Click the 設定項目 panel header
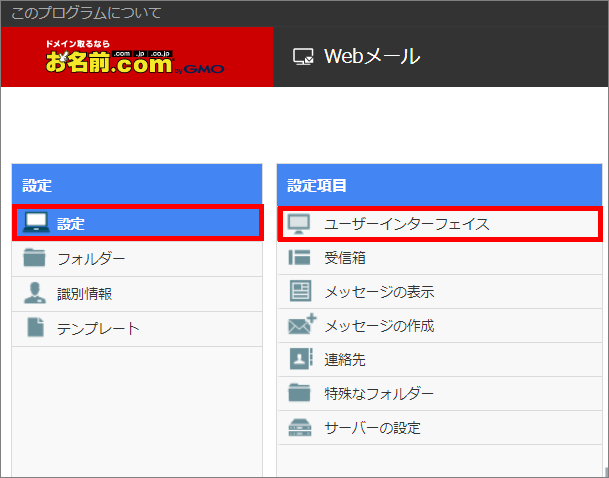609x478 pixels. click(440, 185)
